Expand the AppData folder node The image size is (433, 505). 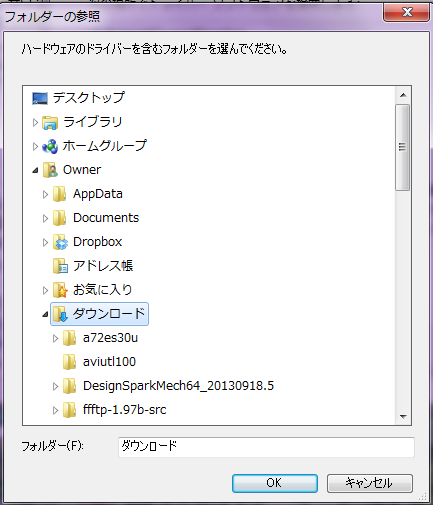point(45,194)
